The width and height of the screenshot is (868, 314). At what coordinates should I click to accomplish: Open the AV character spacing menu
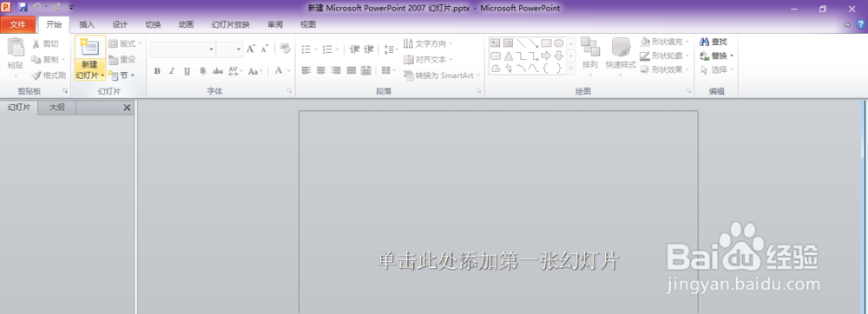tap(234, 71)
